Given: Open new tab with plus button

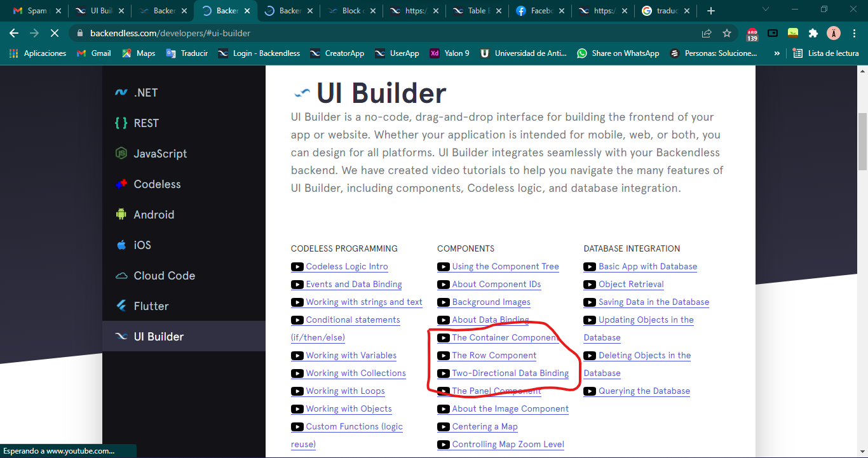Looking at the screenshot, I should point(711,11).
